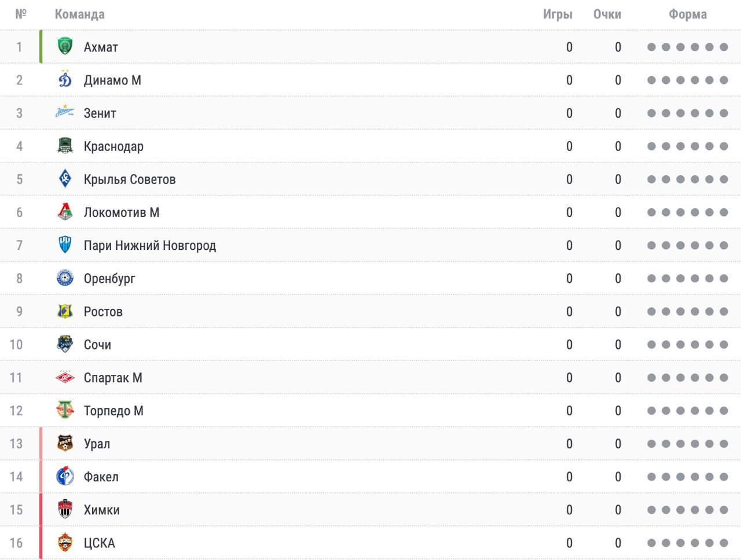Select the Спартак М diamond emblem

coord(65,377)
